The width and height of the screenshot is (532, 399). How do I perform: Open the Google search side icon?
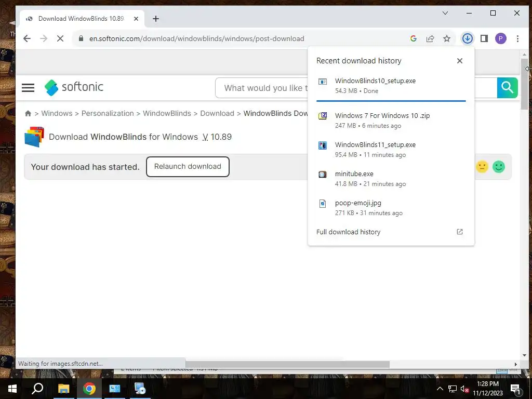413,38
